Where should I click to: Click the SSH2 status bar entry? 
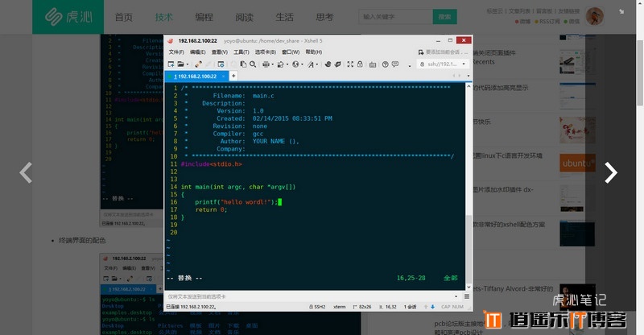tap(317, 307)
